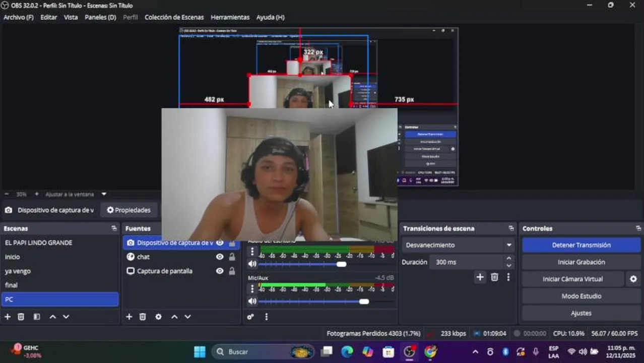
Task: Open Ajustes settings button
Action: pyautogui.click(x=581, y=313)
